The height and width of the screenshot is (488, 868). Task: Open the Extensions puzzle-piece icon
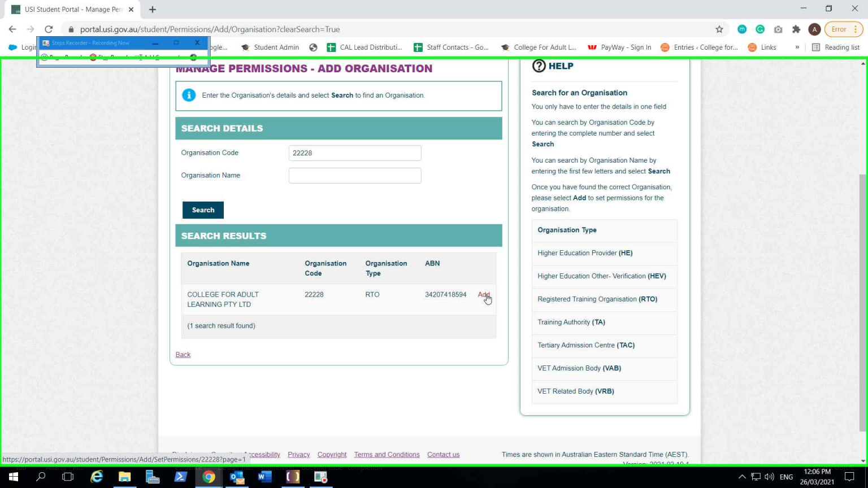tap(796, 29)
